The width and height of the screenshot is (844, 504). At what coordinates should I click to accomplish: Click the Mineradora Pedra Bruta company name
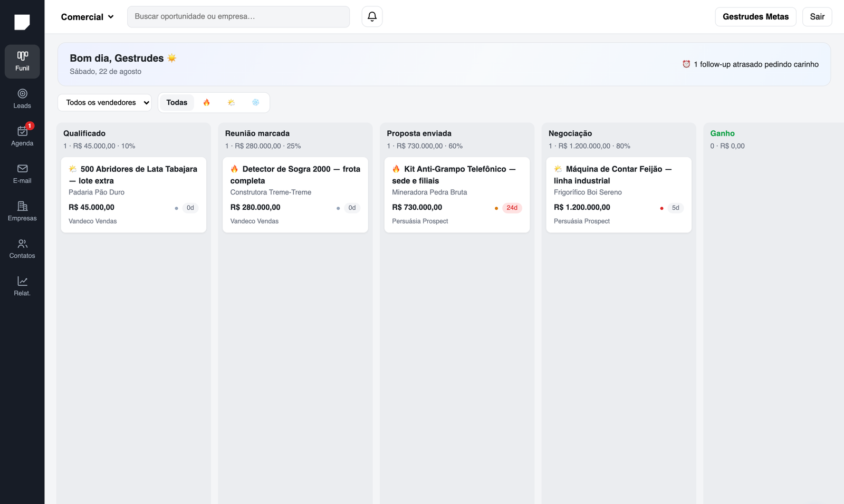(x=429, y=192)
